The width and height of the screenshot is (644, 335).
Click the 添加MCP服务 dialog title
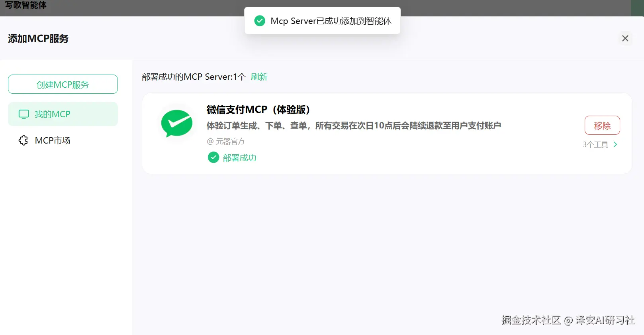[38, 39]
